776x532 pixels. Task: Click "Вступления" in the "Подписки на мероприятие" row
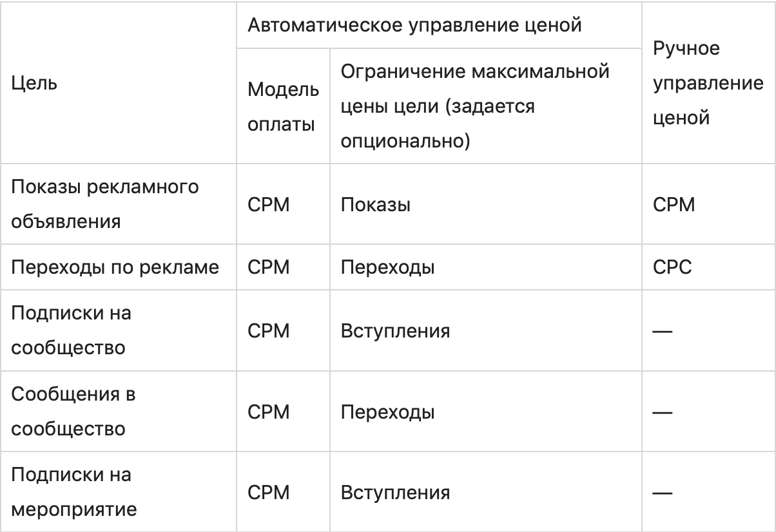click(395, 493)
